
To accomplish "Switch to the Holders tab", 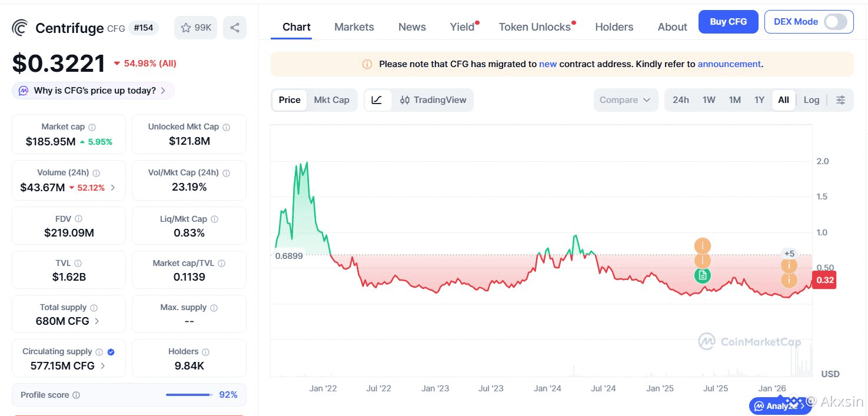I will point(614,27).
